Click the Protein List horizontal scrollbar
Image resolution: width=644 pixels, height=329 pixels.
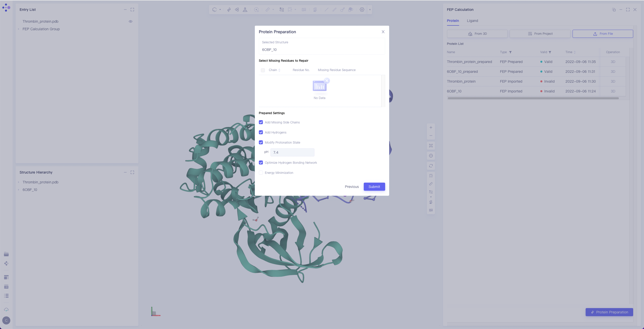click(x=533, y=98)
